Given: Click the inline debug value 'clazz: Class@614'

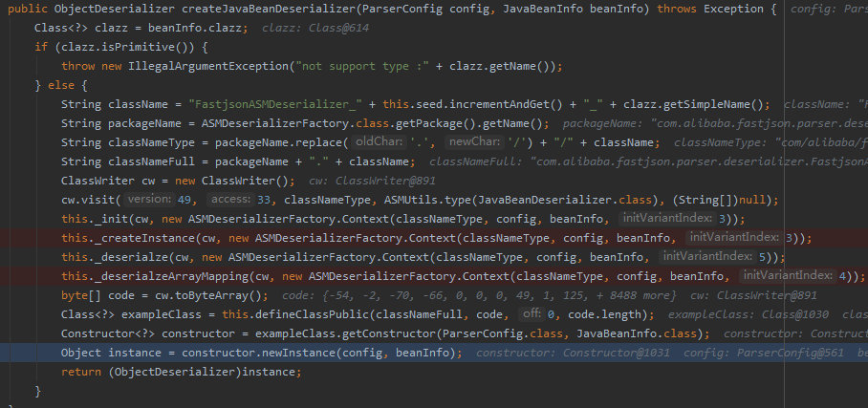Looking at the screenshot, I should point(315,29).
